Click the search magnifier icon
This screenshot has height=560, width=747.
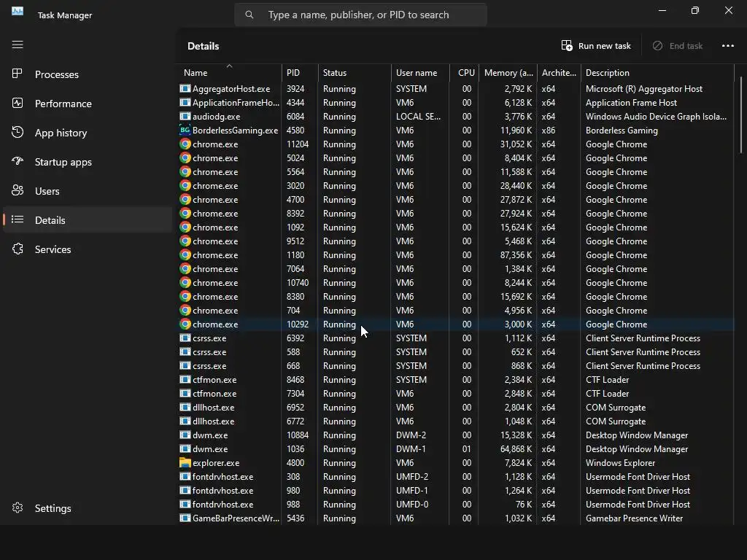(249, 15)
